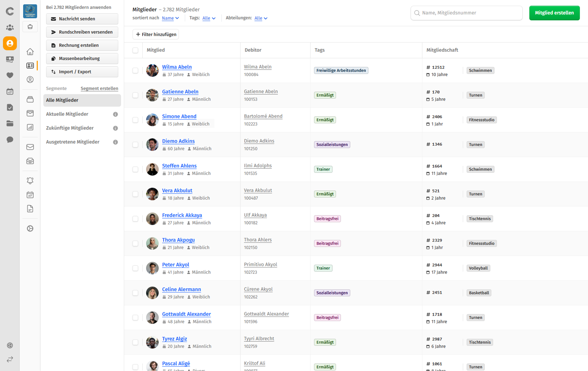Click the Mitglied erstellen button
This screenshot has width=588, height=371.
[x=554, y=13]
